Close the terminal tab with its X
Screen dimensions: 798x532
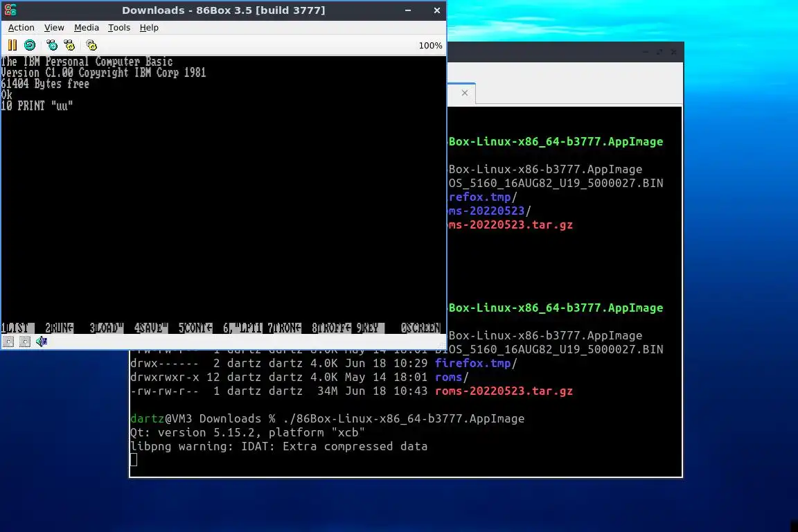click(465, 93)
